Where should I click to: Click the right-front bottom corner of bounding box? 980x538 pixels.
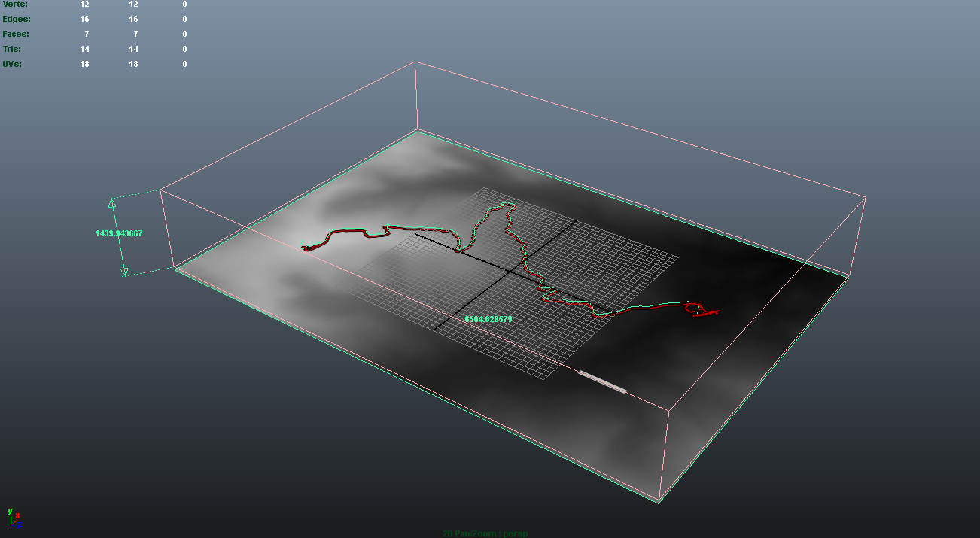pos(659,501)
